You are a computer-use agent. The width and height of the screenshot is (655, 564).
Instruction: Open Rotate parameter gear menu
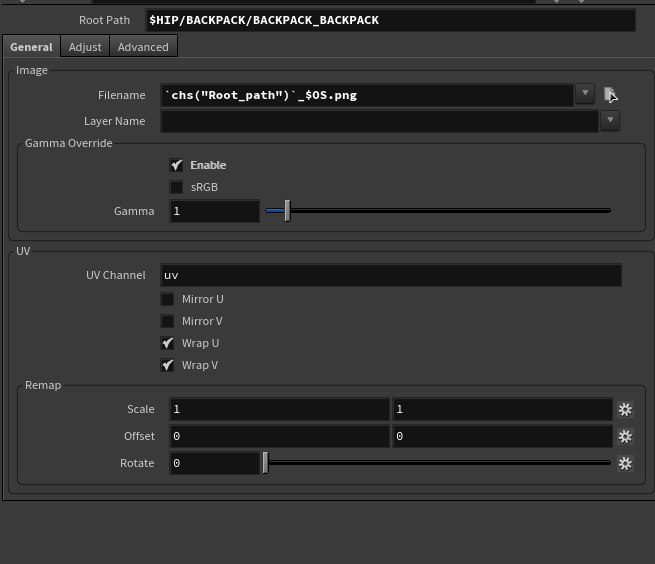click(x=625, y=464)
